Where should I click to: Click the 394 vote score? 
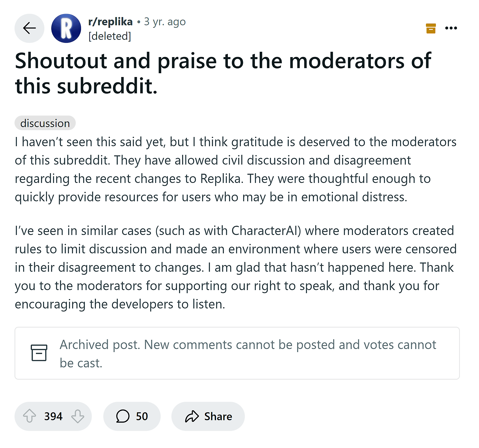tap(53, 416)
